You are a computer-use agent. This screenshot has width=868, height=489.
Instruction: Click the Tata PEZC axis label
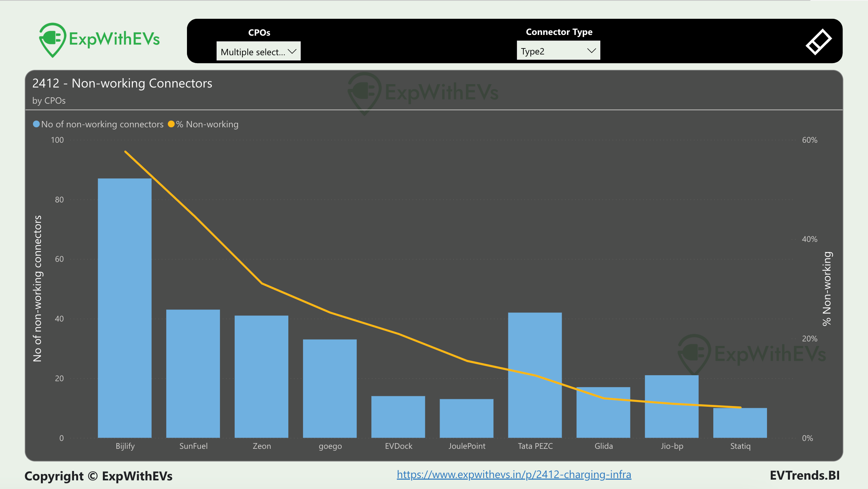pyautogui.click(x=535, y=446)
